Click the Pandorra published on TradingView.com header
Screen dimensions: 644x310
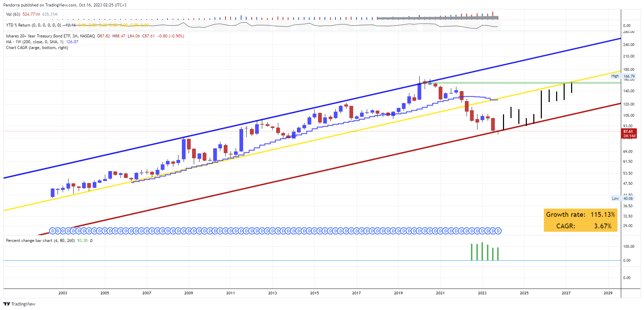click(65, 5)
